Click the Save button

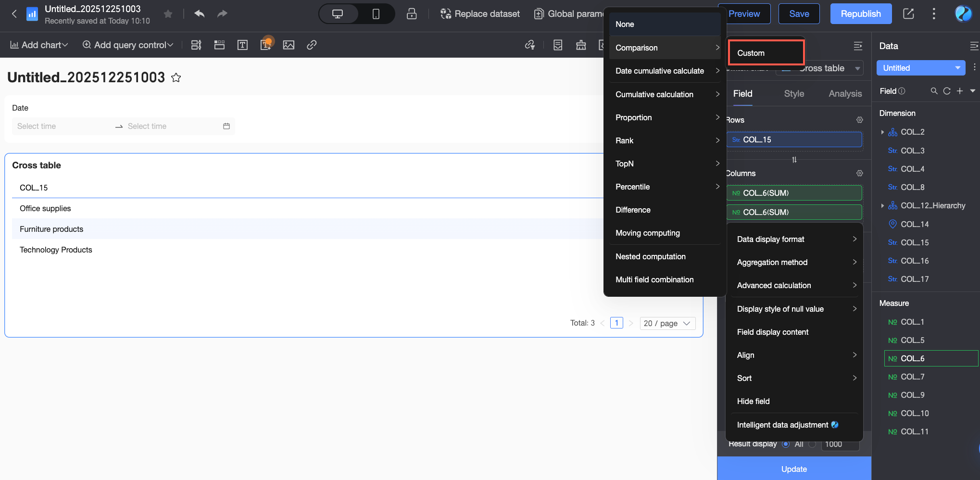click(x=799, y=14)
